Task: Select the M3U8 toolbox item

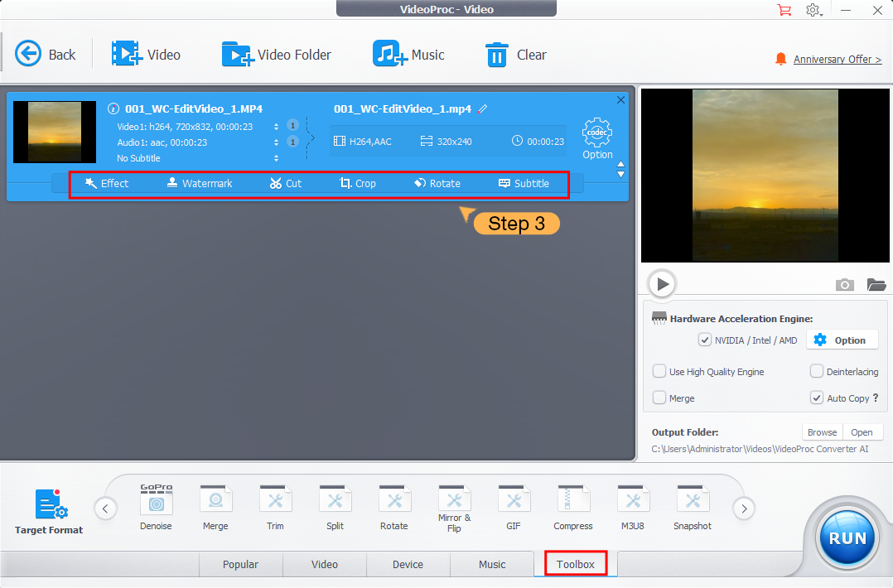Action: pos(633,508)
